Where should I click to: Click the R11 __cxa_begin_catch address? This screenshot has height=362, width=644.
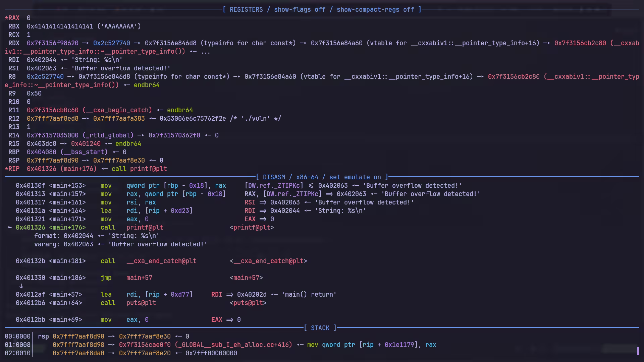pyautogui.click(x=52, y=110)
